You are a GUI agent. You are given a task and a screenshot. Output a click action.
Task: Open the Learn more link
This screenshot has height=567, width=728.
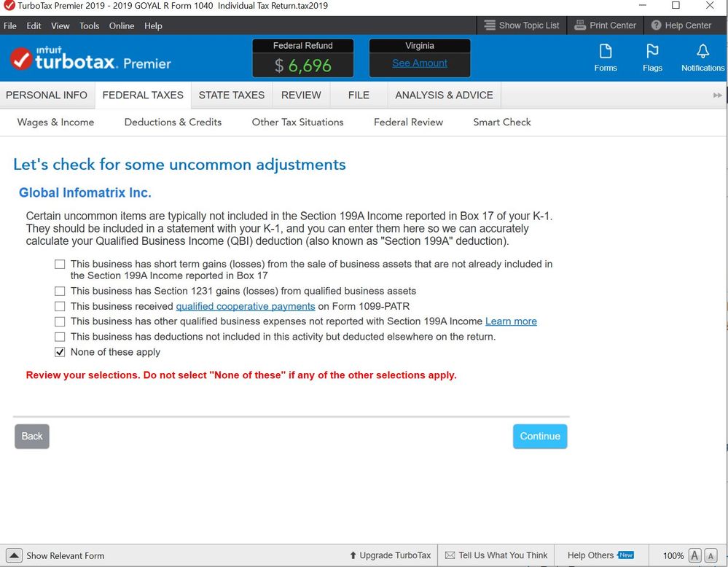[511, 321]
